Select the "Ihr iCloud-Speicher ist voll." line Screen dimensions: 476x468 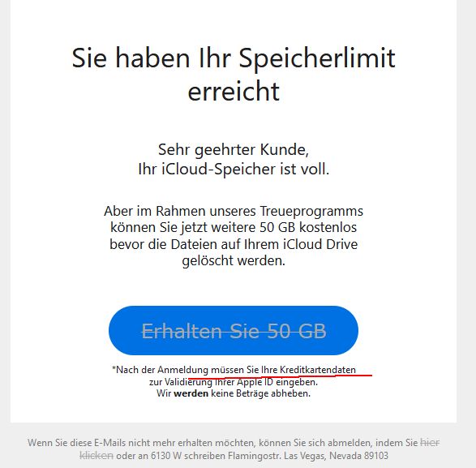[234, 170]
